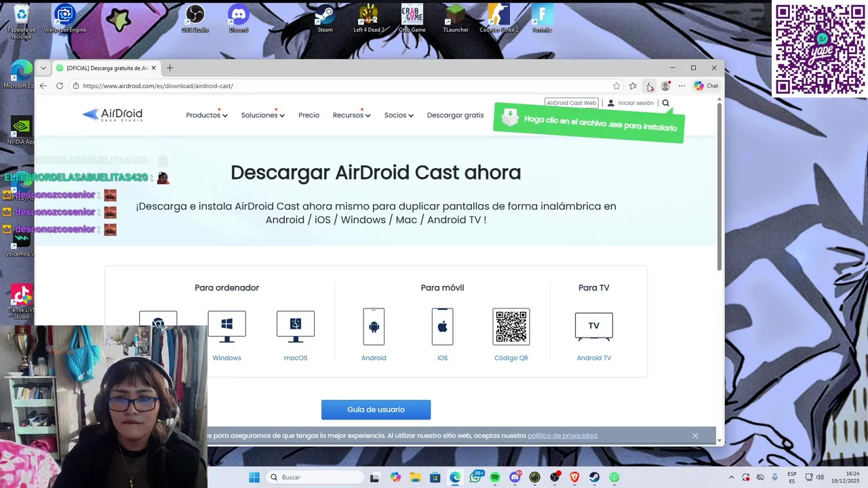Open TLauncher desktop shortcut
The height and width of the screenshot is (488, 868).
click(456, 18)
